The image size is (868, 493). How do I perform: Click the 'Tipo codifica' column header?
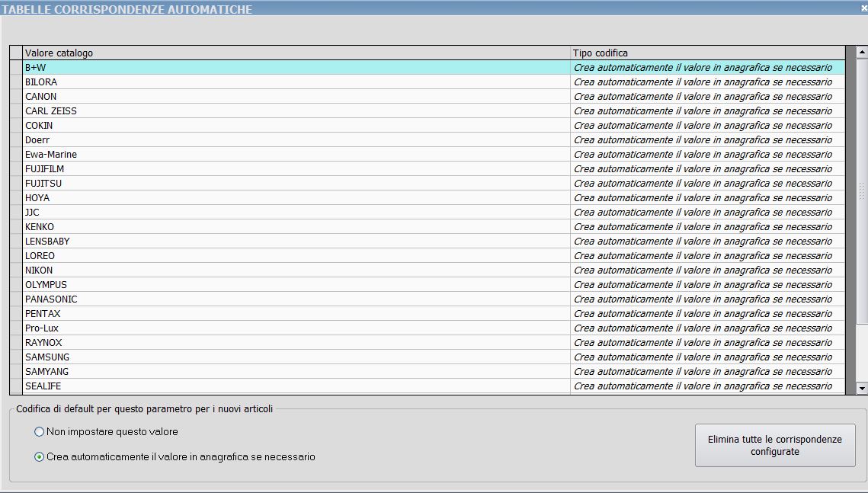click(x=708, y=53)
